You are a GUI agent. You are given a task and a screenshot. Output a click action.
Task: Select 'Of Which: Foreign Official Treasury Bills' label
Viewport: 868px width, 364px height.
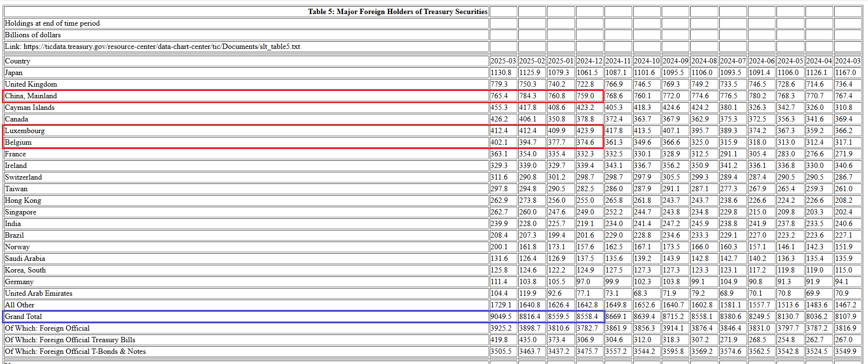[246, 340]
